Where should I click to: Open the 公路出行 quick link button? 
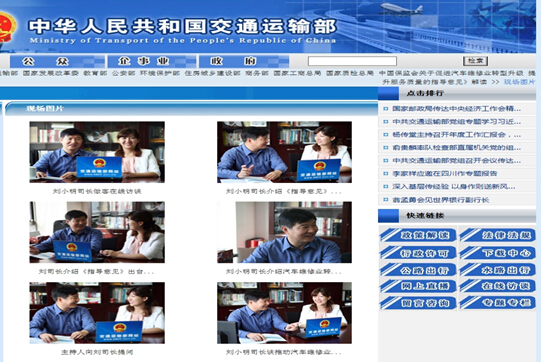[x=418, y=270]
